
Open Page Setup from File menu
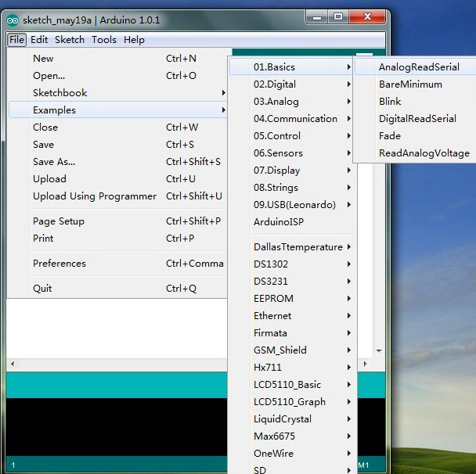click(58, 221)
